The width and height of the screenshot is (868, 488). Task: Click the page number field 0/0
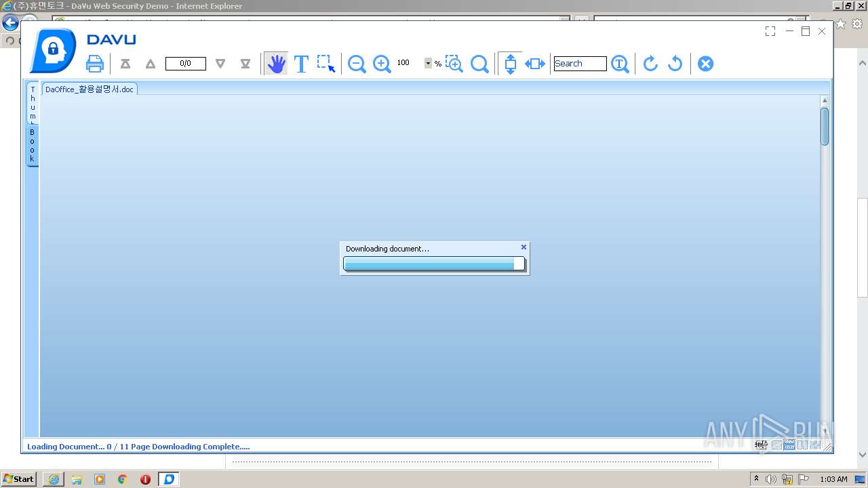186,64
